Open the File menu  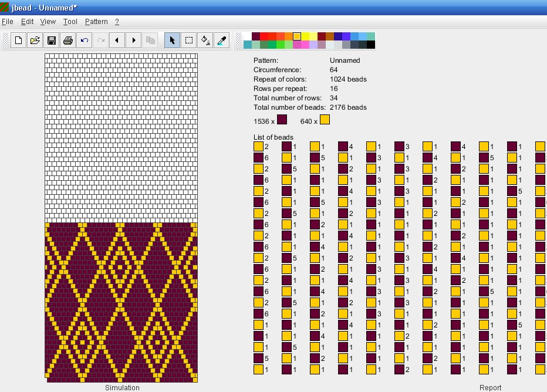coord(7,22)
